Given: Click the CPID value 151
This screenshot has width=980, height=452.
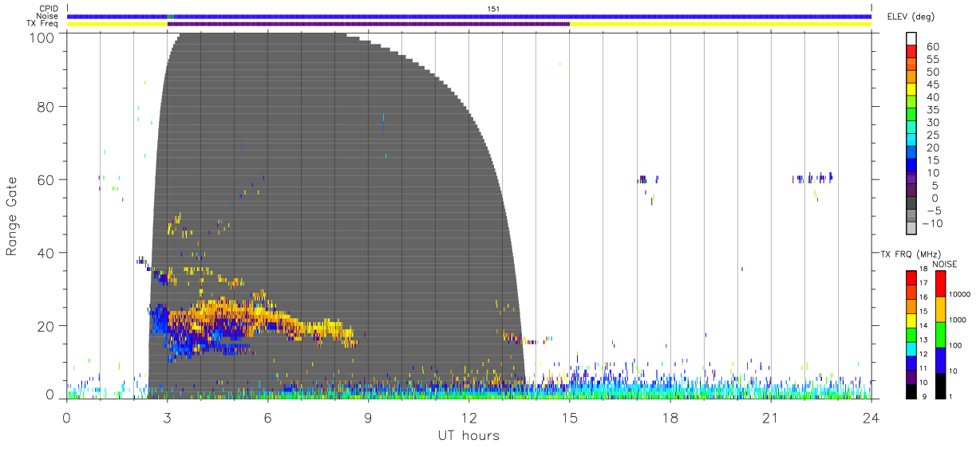Looking at the screenshot, I should click(x=494, y=8).
